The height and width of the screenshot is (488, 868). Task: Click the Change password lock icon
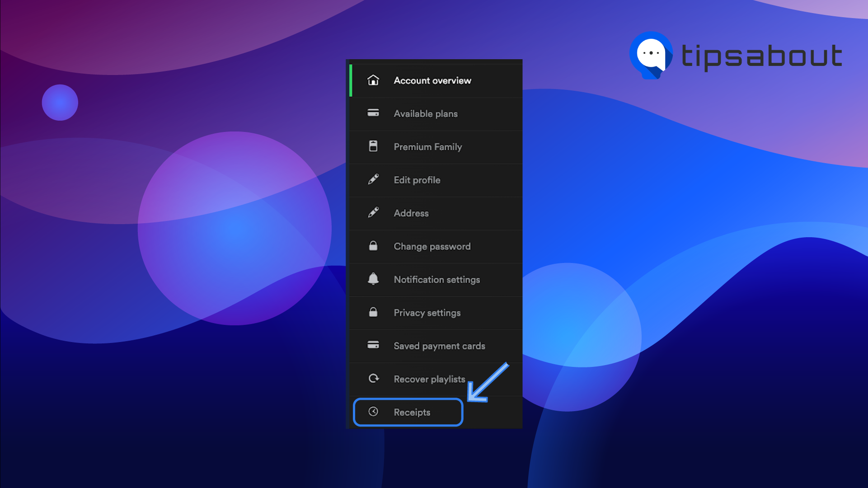point(373,246)
